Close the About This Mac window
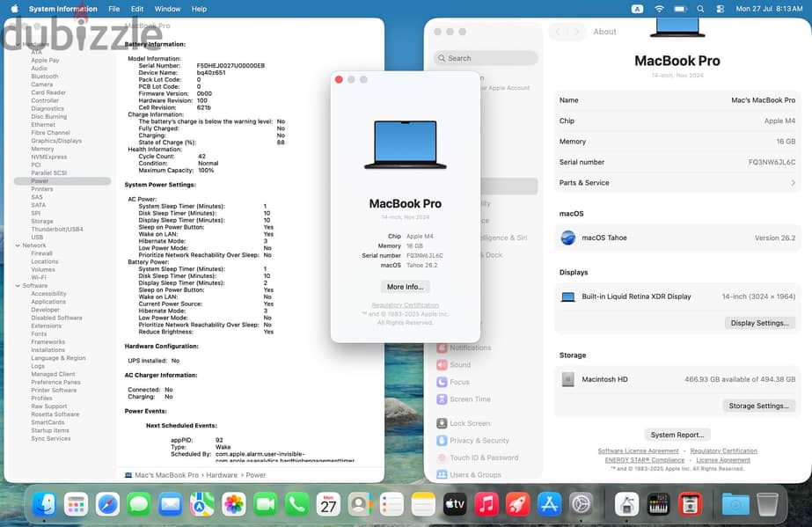 (339, 79)
